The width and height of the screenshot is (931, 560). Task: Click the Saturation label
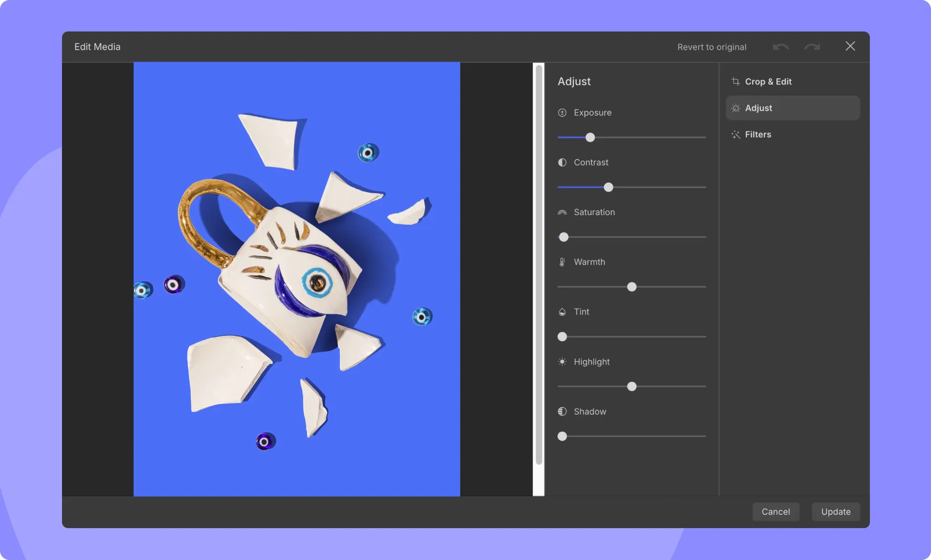point(594,212)
